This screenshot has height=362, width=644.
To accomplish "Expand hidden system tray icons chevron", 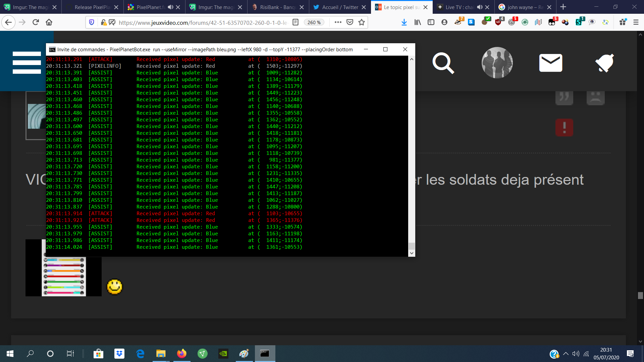I will 566,354.
